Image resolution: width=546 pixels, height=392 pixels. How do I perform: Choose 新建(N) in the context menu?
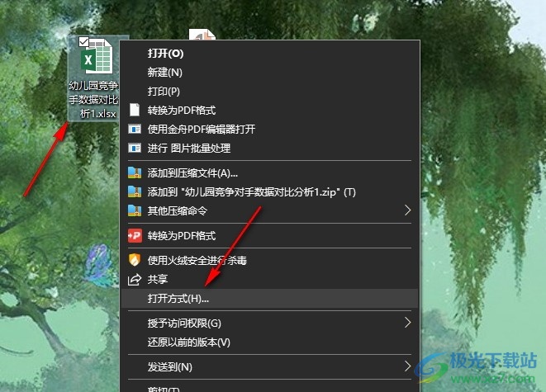point(164,73)
